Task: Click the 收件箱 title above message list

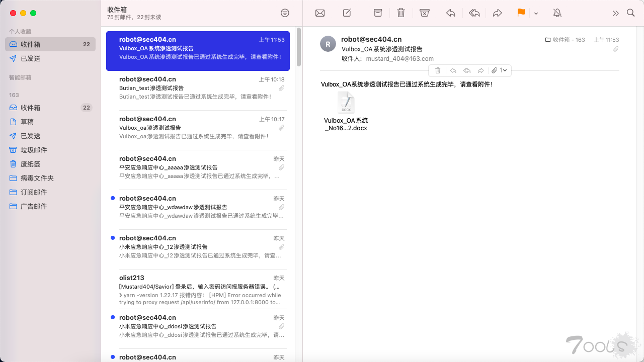Action: pyautogui.click(x=117, y=10)
